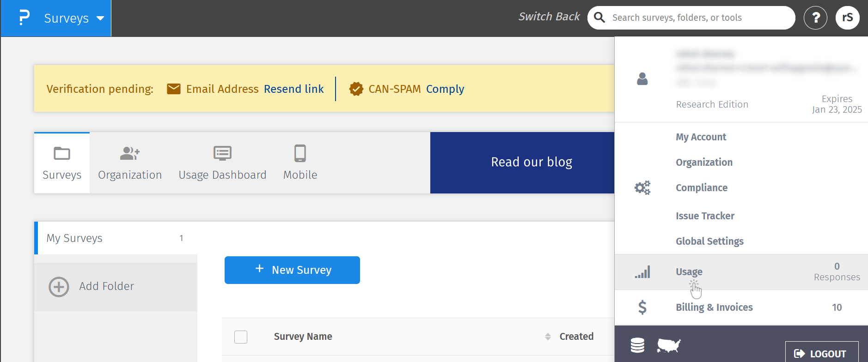
Task: Click the database stack icon
Action: click(x=637, y=345)
